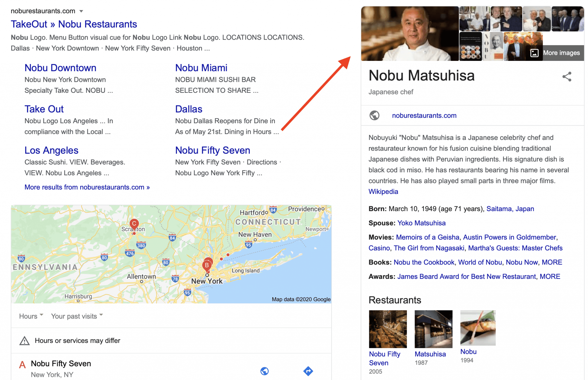This screenshot has height=380, width=588.
Task: Select the Matsuhisa 1987 restaurant image
Action: pos(433,329)
